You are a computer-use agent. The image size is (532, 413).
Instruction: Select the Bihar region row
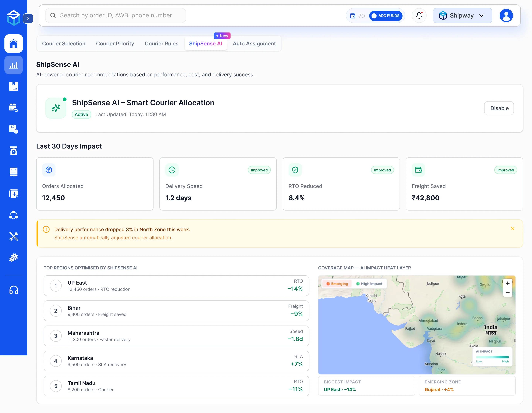(176, 311)
